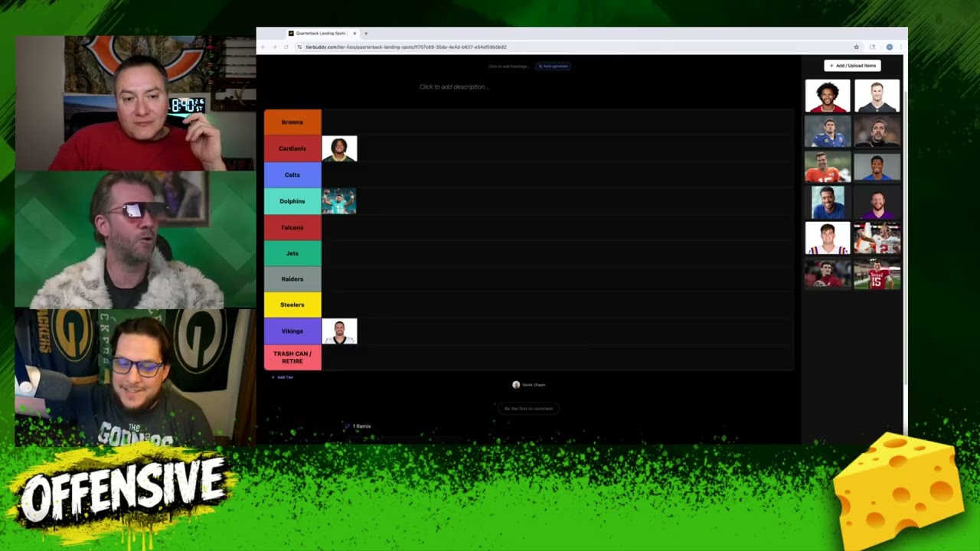Image resolution: width=980 pixels, height=551 pixels.
Task: Pick the player in Indiana number 15 jersey
Action: (877, 274)
